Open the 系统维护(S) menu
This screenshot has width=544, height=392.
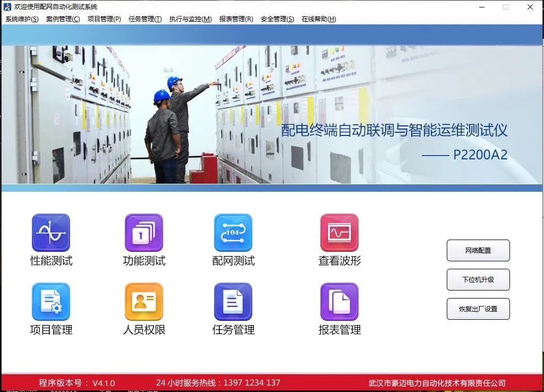coord(22,19)
